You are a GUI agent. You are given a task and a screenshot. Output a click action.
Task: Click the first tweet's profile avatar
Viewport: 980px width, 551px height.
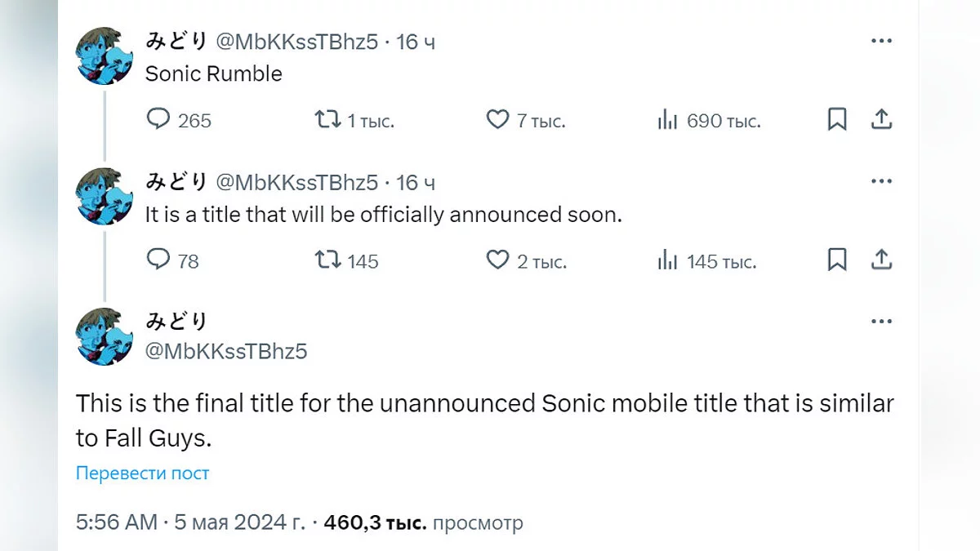pos(105,55)
